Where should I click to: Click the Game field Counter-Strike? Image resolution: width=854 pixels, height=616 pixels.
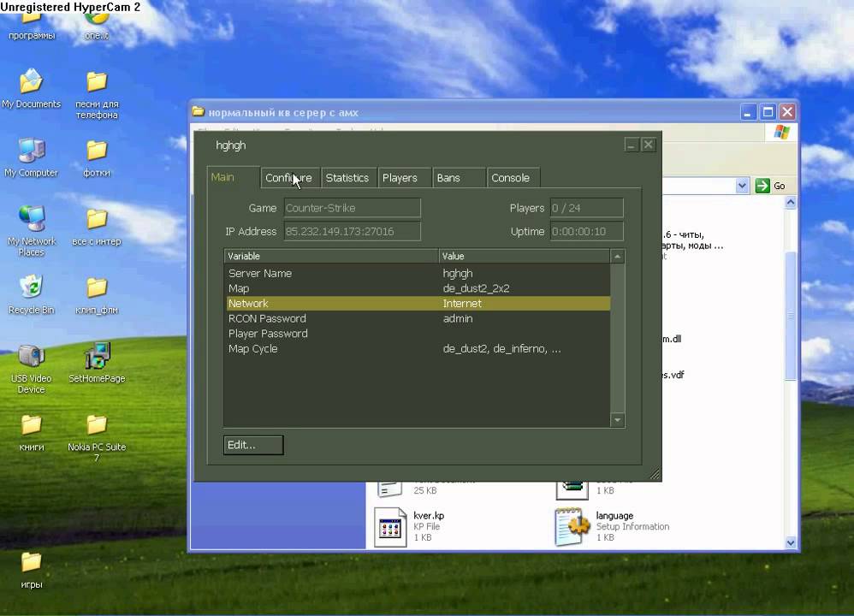[x=353, y=208]
